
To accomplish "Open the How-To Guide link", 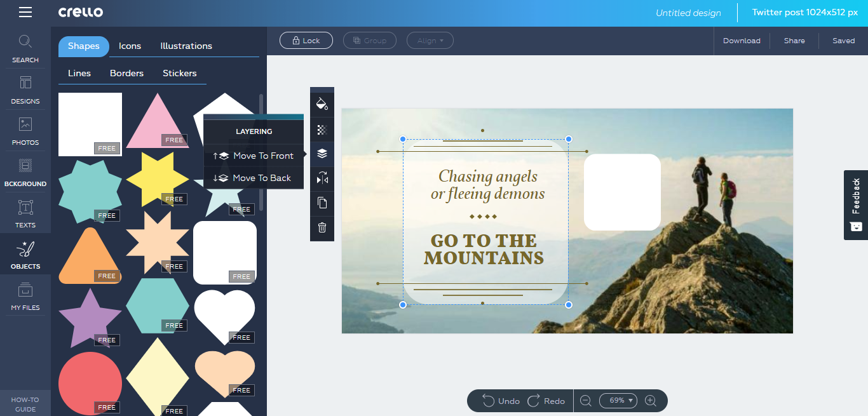I will click(25, 405).
